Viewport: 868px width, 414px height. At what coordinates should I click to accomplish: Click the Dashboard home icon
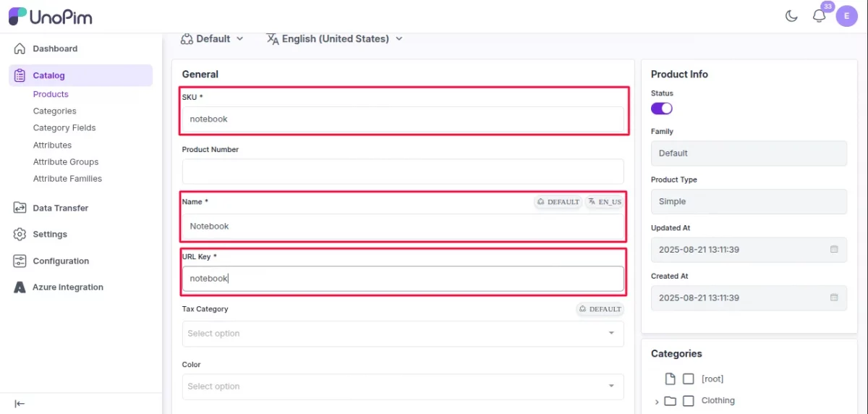20,49
